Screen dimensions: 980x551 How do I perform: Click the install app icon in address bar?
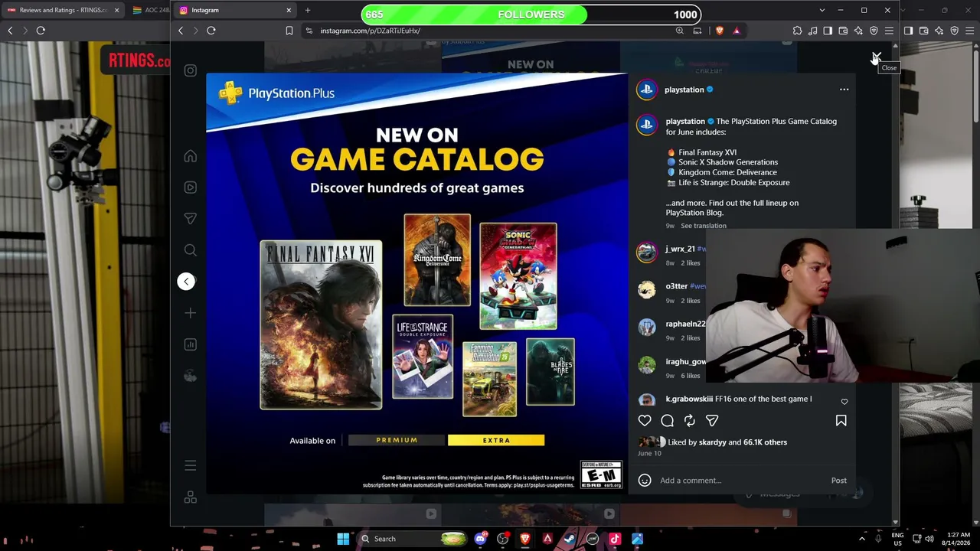coord(697,31)
